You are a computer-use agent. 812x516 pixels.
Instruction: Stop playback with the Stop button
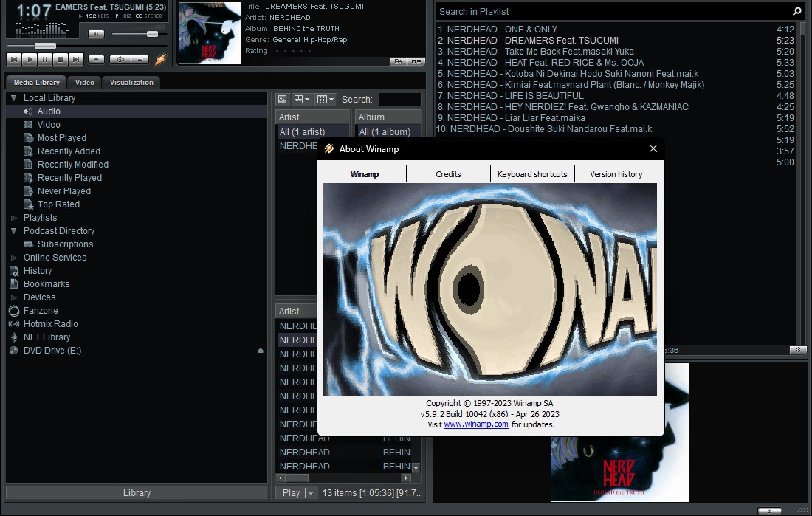pos(60,60)
